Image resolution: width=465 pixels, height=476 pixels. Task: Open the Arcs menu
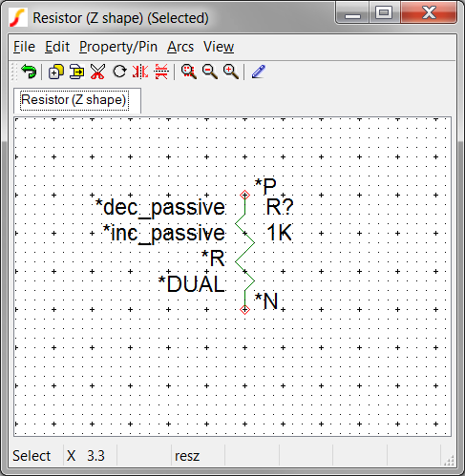(180, 47)
